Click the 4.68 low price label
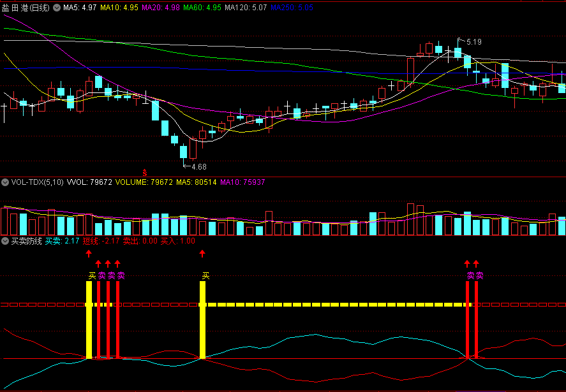 (199, 166)
